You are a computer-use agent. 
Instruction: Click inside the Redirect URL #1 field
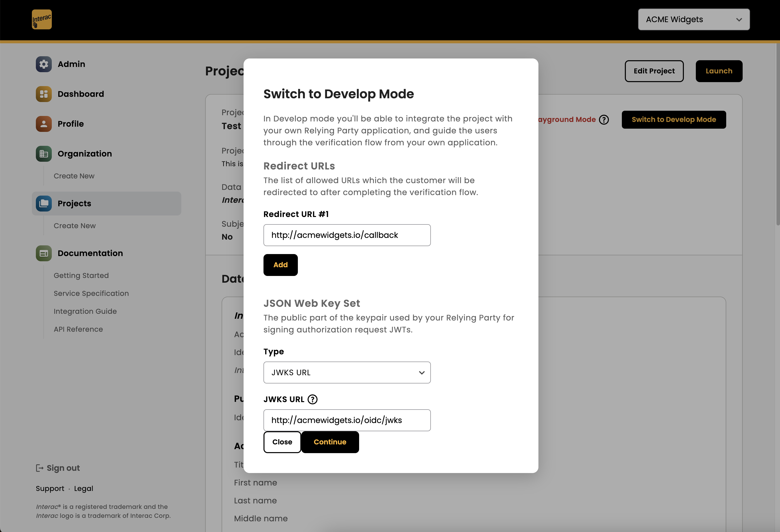347,235
